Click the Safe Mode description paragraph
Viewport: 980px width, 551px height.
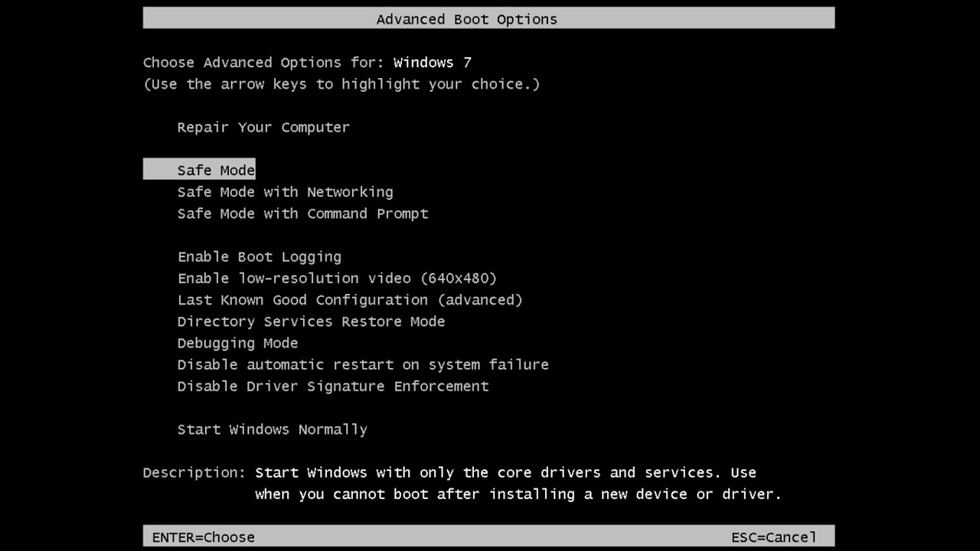[518, 484]
